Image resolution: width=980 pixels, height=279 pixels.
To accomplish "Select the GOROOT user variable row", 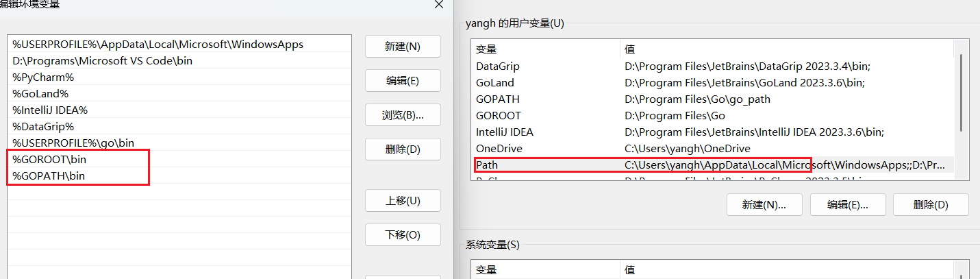I will point(499,116).
